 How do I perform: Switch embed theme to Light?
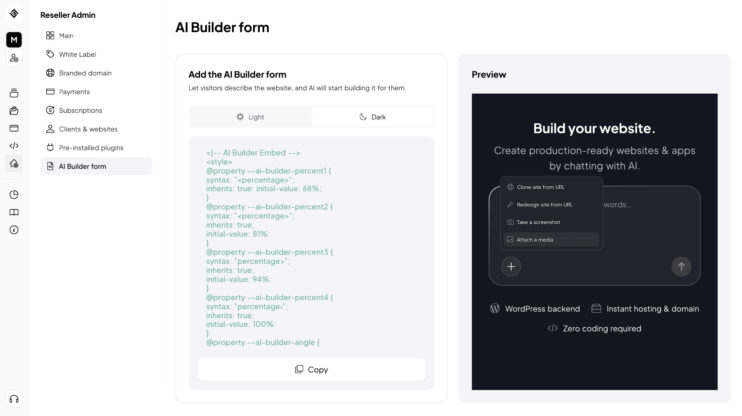[250, 117]
